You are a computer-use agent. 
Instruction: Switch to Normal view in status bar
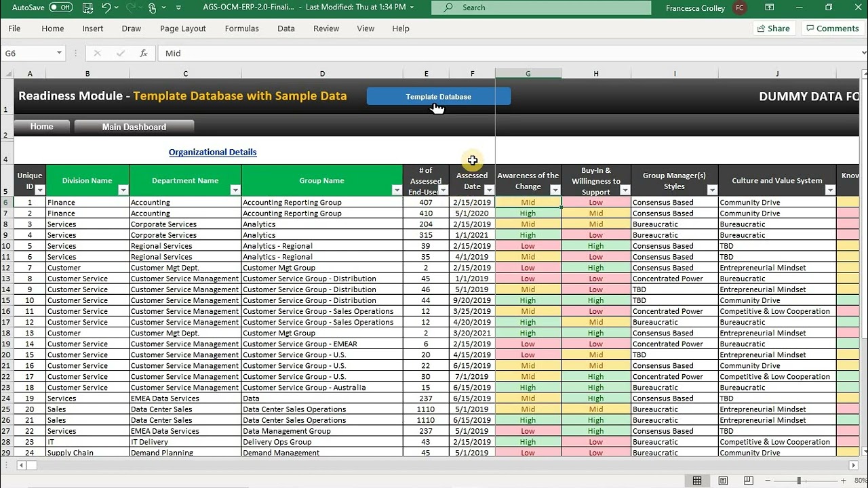pos(697,481)
